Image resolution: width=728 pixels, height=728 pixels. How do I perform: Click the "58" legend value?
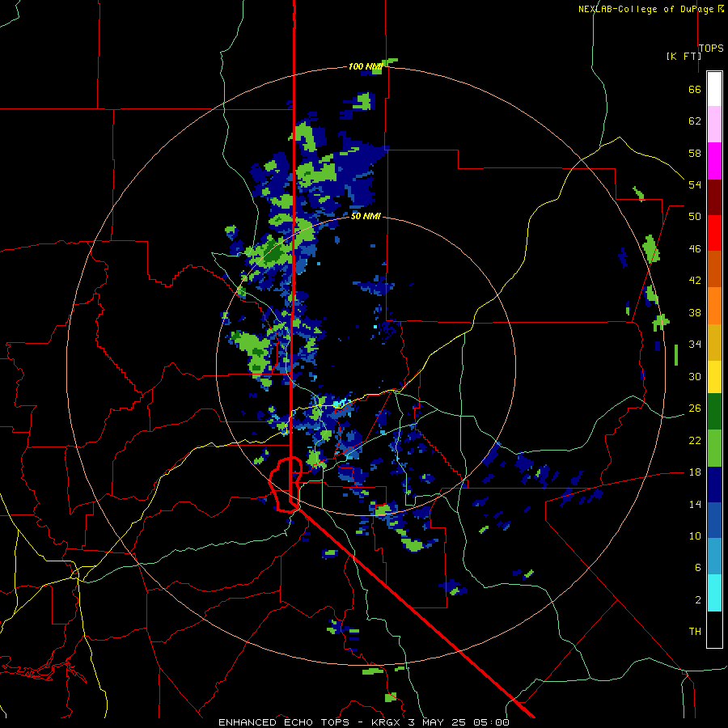pyautogui.click(x=695, y=153)
